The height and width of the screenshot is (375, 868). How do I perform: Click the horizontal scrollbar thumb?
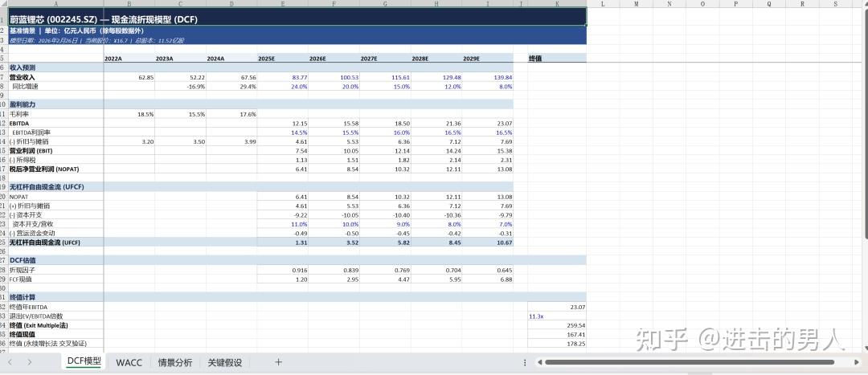pos(690,362)
